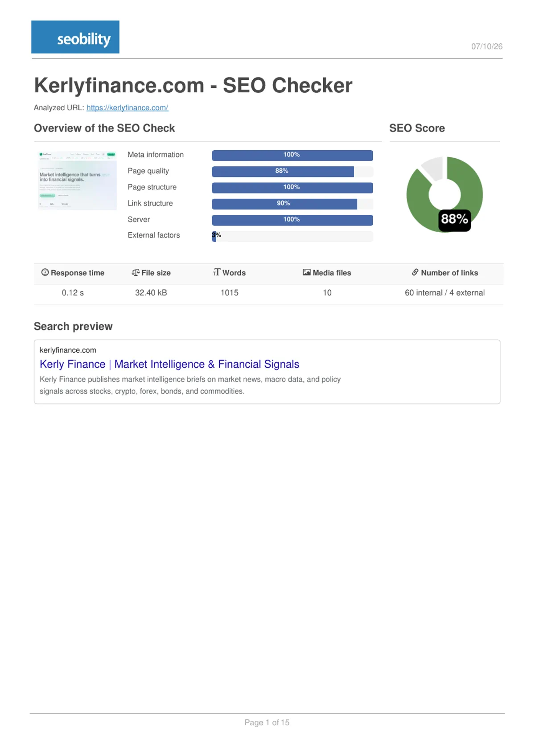
Task: Click the Kerlyfinance.com - SEO Checker heading
Action: click(193, 85)
